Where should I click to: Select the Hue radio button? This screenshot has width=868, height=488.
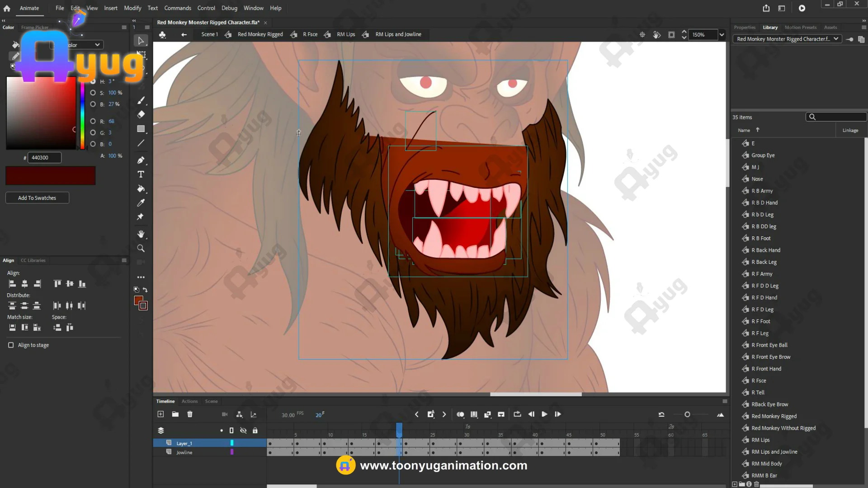pos(93,81)
